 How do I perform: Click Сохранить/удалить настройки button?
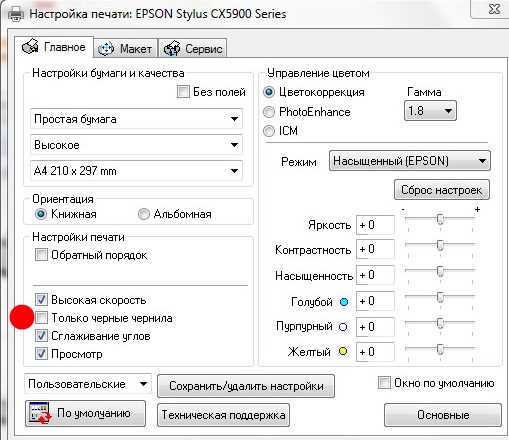[x=246, y=386]
